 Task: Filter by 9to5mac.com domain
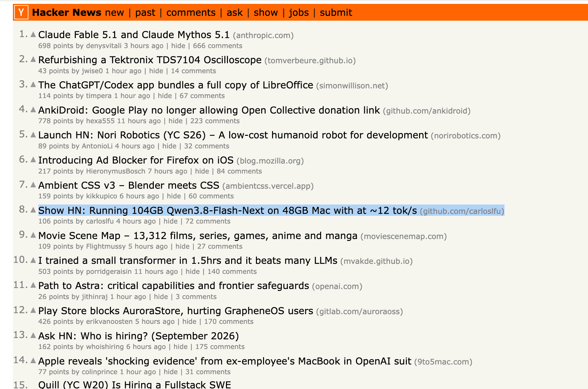(x=443, y=362)
